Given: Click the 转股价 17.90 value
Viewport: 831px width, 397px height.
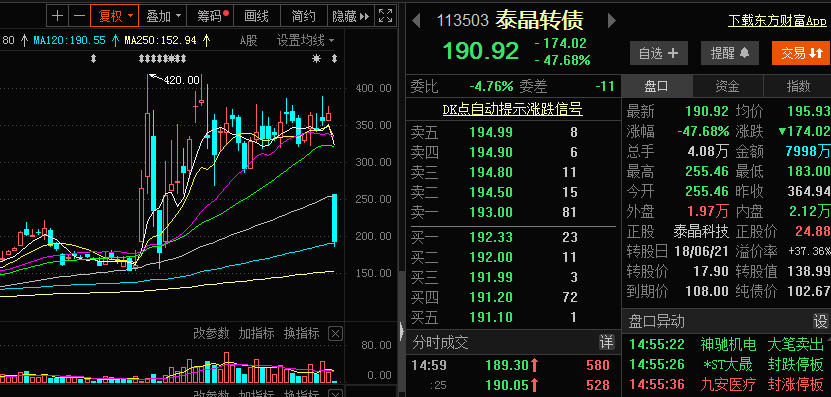Looking at the screenshot, I should point(711,272).
